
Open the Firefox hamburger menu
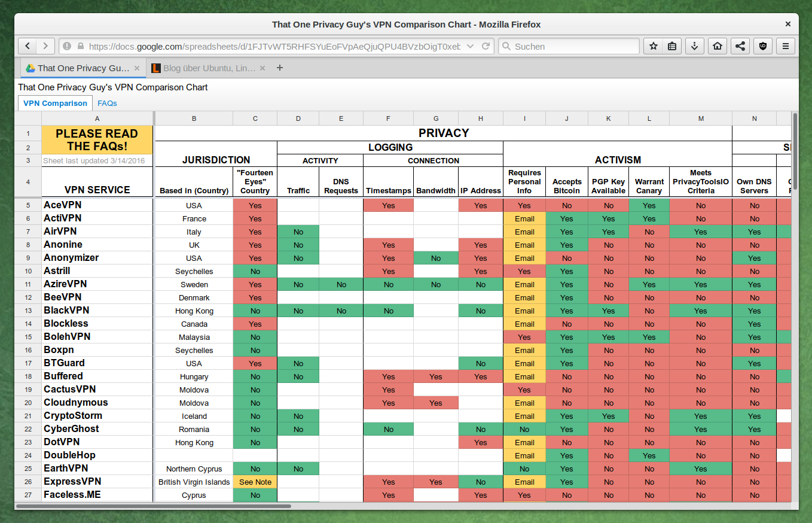pos(786,46)
